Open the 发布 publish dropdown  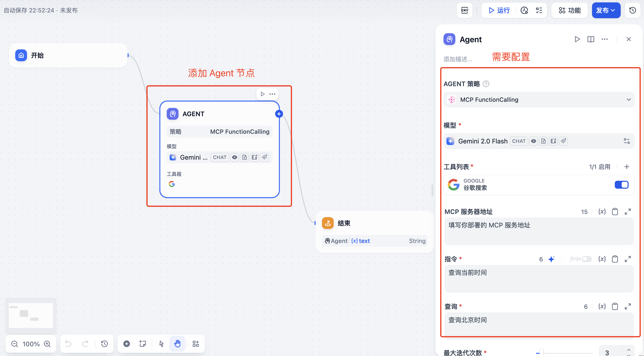606,10
